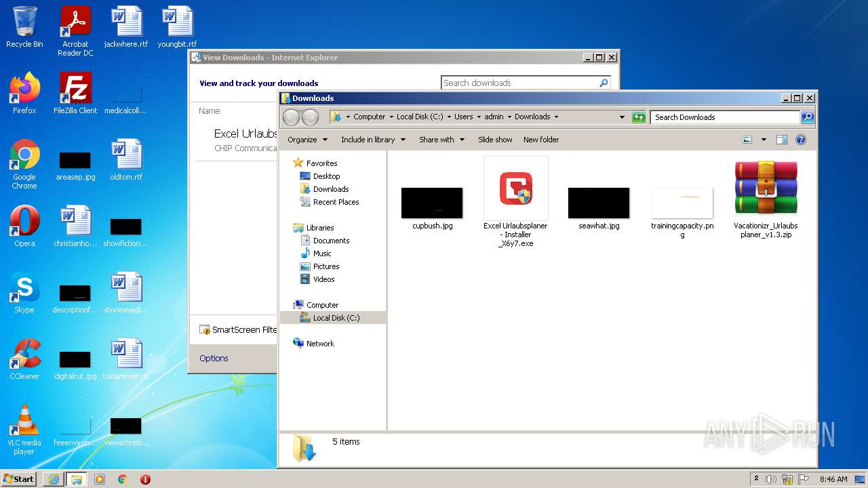The width and height of the screenshot is (868, 488).
Task: Change your view icon in Explorer
Action: 747,140
